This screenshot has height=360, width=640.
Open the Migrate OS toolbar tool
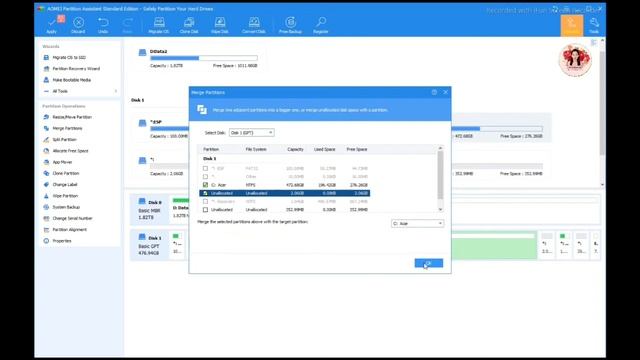[159, 25]
